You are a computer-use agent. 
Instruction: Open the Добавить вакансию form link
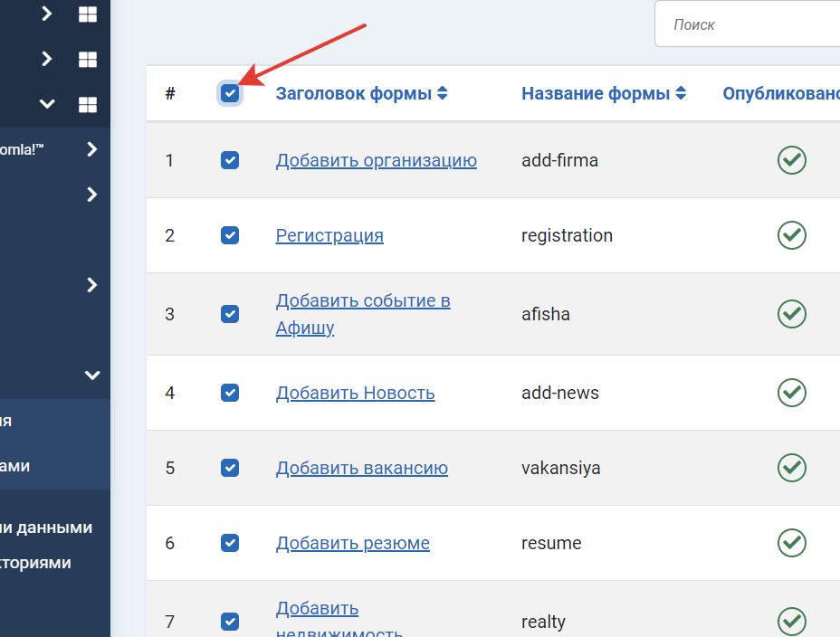tap(361, 468)
